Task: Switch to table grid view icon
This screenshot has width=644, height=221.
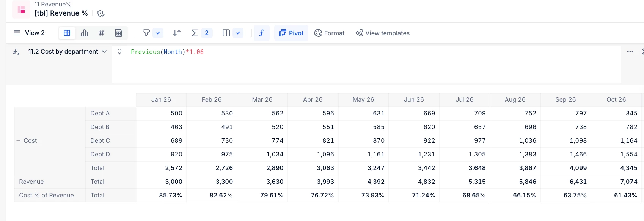Action: point(67,33)
